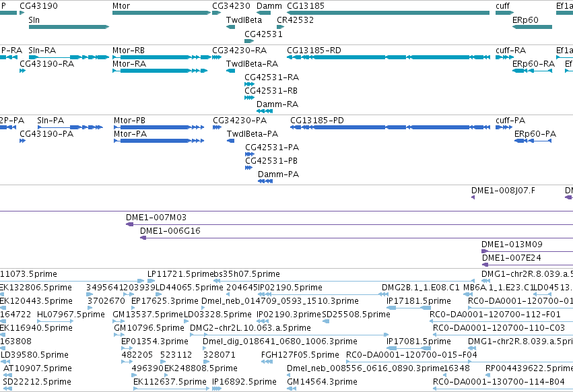Select the Mtor gene feature bar
Screen dimensions: 573x392
[162, 13]
